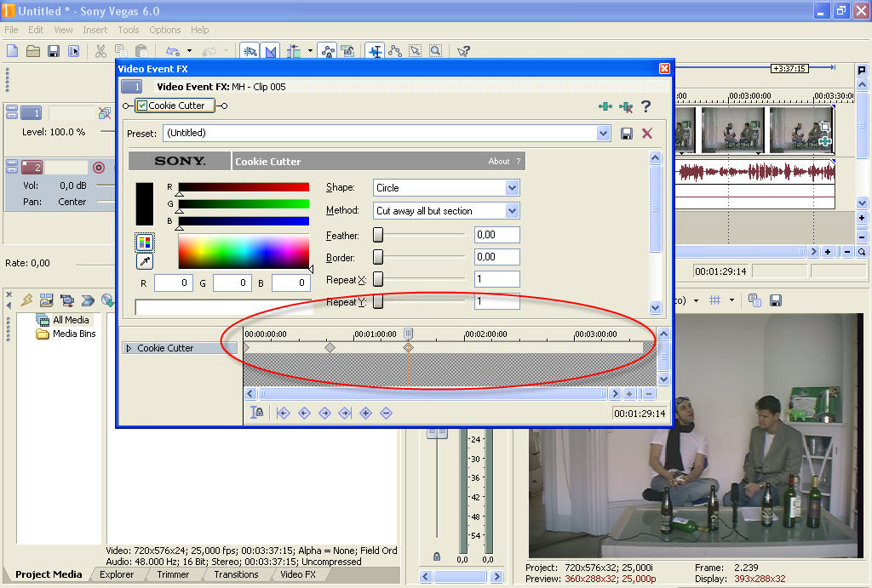The width and height of the screenshot is (872, 588).
Task: Toggle Lock Envelopes to Events button
Action: pyautogui.click(x=328, y=51)
